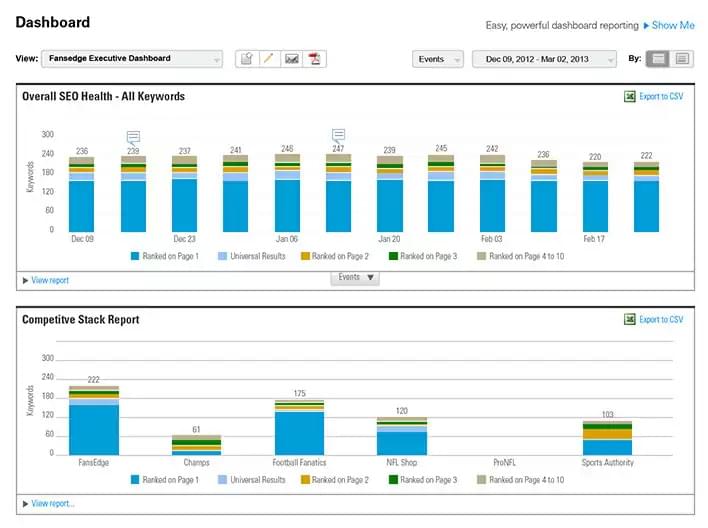Open View report under Competitive Stack Report
The image size is (708, 528).
coord(53,503)
